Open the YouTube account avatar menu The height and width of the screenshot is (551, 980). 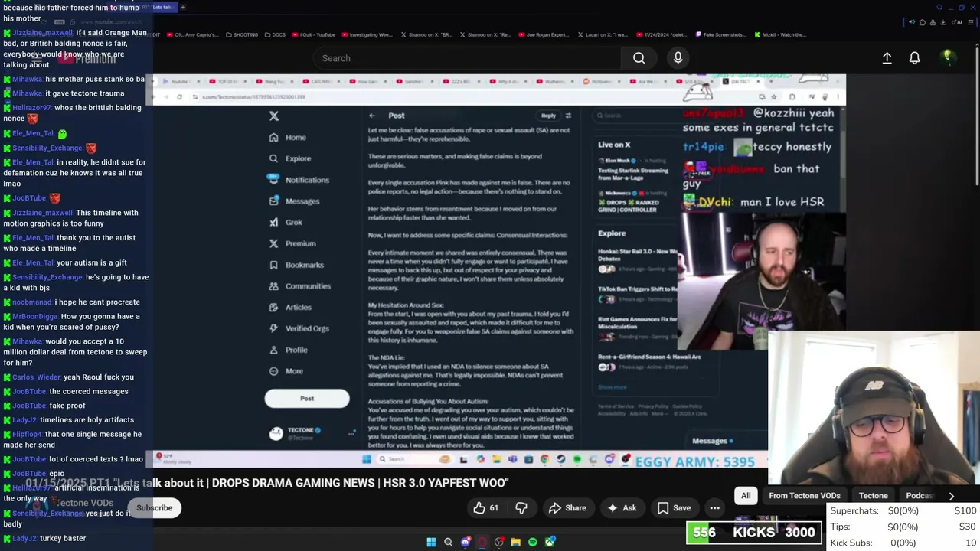(x=947, y=57)
